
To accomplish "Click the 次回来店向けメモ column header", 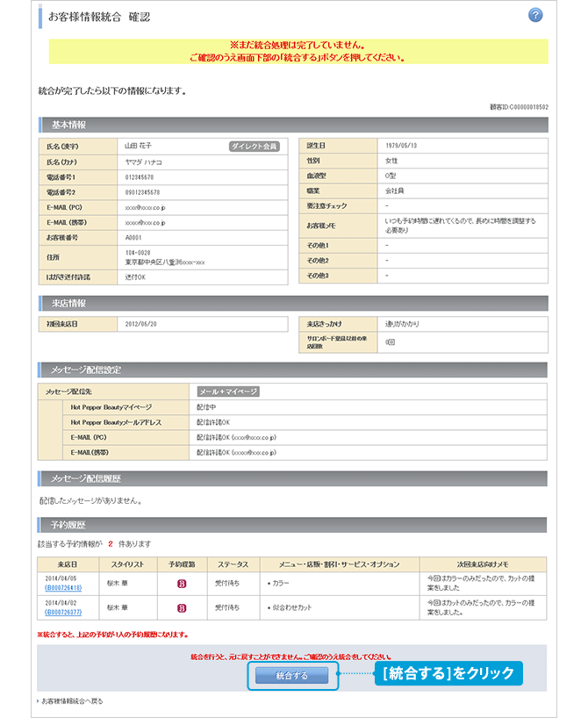I will [x=484, y=564].
